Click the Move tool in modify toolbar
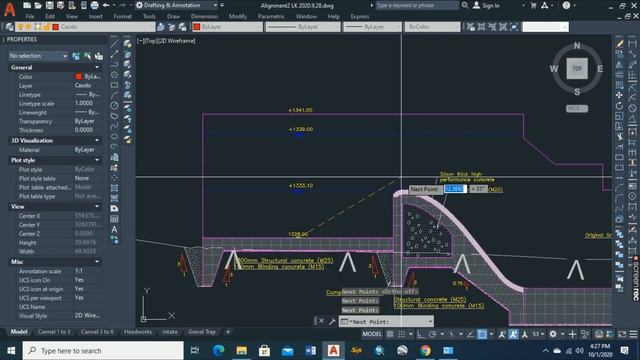 tap(620, 95)
